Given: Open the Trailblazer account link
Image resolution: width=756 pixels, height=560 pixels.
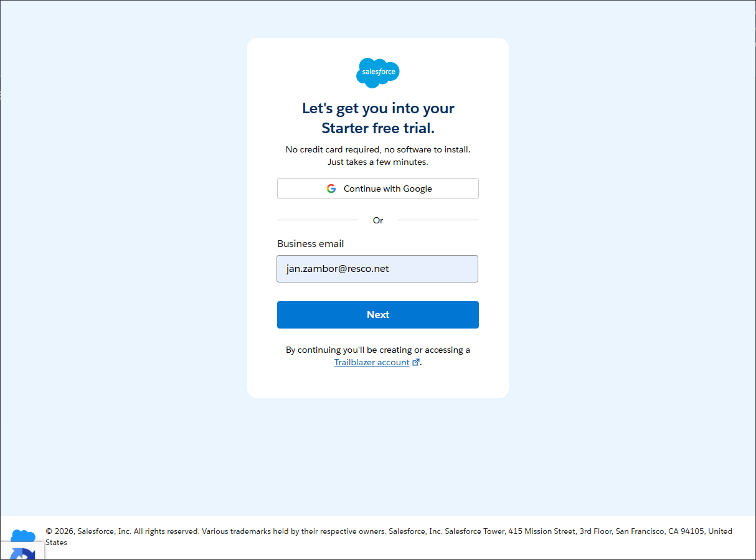Looking at the screenshot, I should (x=372, y=362).
